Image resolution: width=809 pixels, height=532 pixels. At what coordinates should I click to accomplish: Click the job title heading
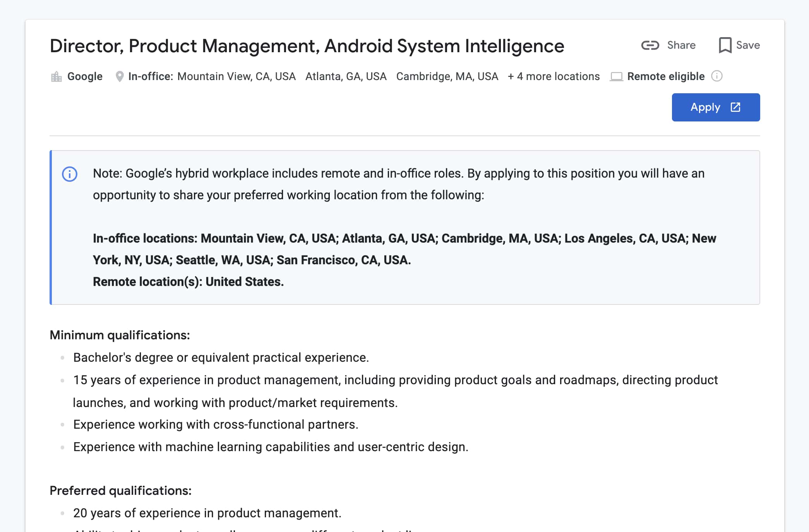tap(307, 46)
